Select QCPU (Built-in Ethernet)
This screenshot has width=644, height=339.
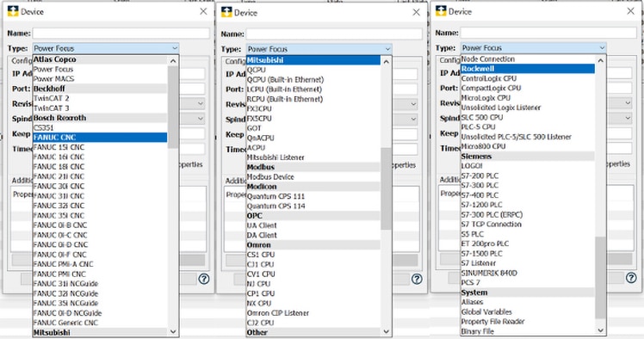click(285, 80)
